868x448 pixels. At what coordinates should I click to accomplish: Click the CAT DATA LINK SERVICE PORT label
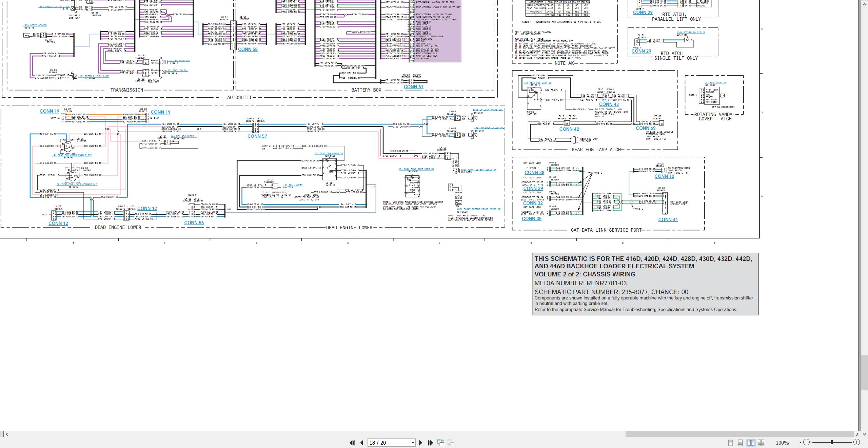point(606,230)
